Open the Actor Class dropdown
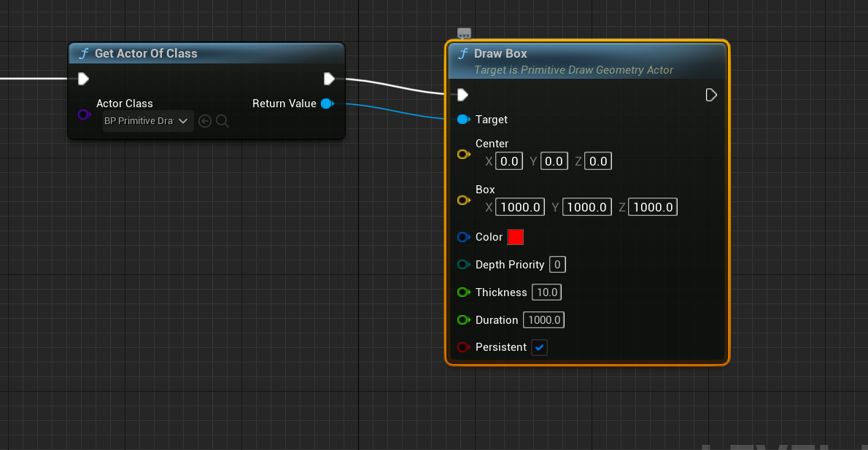Viewport: 868px width, 450px height. (183, 121)
